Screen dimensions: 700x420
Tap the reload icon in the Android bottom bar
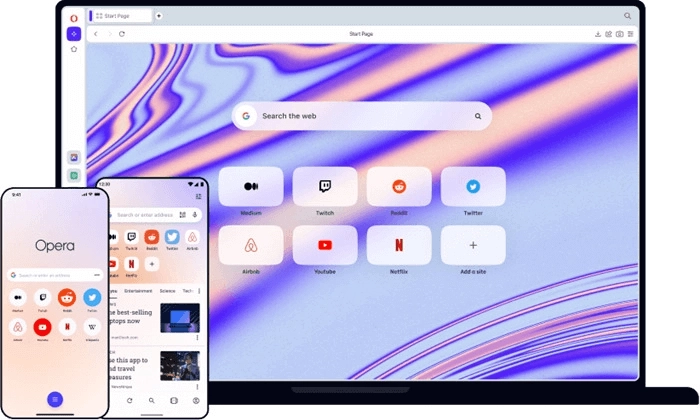129,401
